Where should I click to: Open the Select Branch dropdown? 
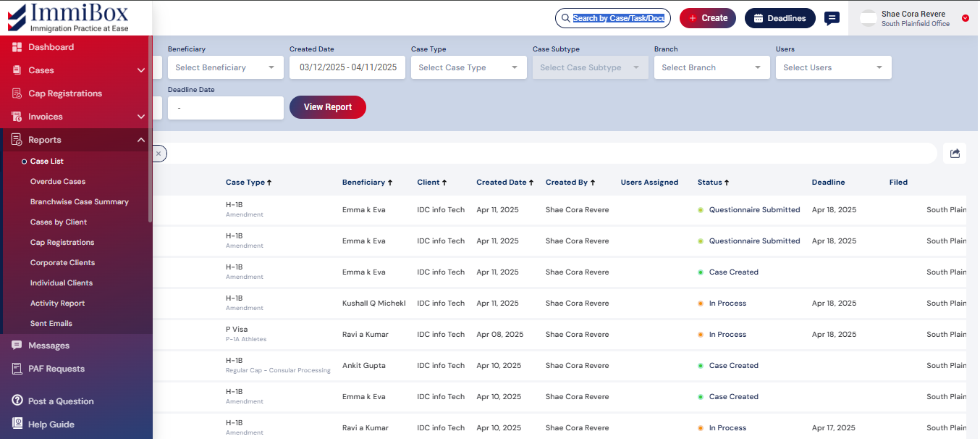pos(711,67)
